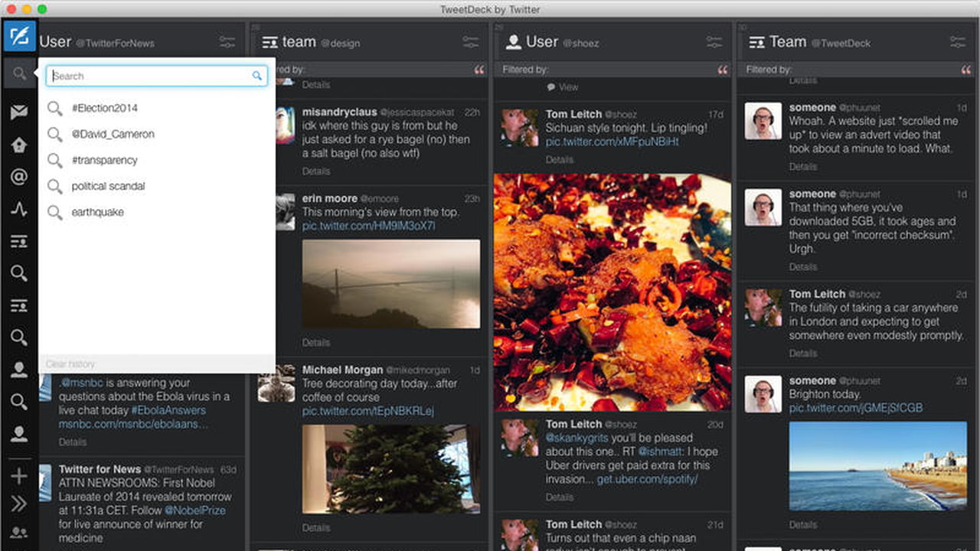Add a column with the plus icon

tap(19, 476)
